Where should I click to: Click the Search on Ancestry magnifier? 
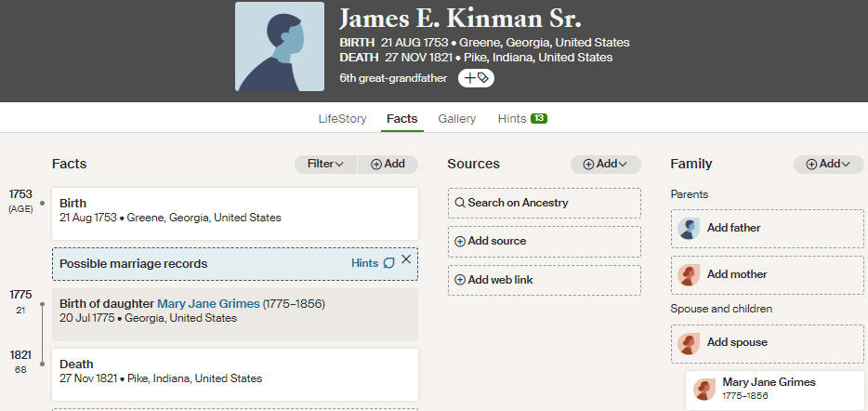coord(460,203)
